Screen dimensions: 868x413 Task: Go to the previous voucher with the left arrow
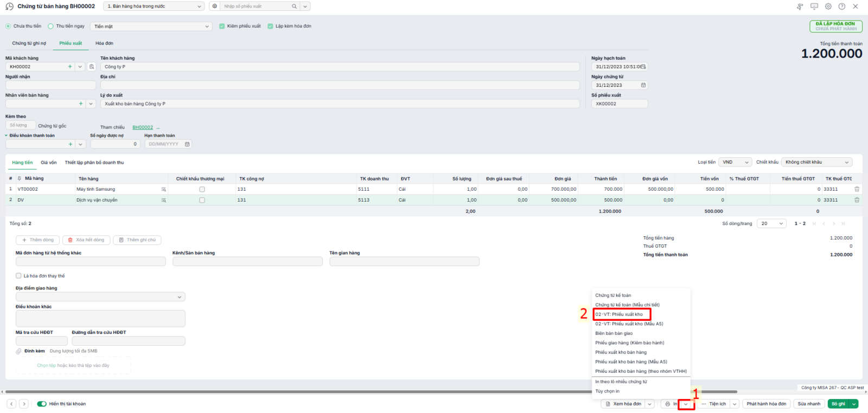coord(11,404)
